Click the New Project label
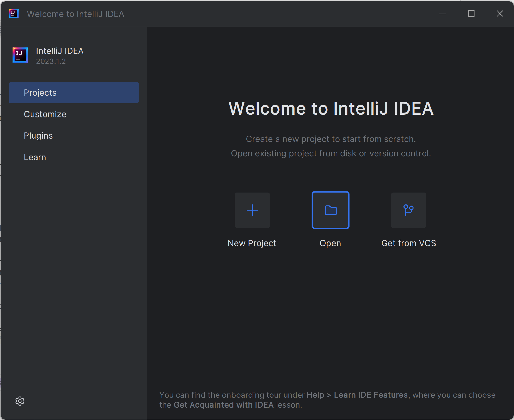 point(252,243)
